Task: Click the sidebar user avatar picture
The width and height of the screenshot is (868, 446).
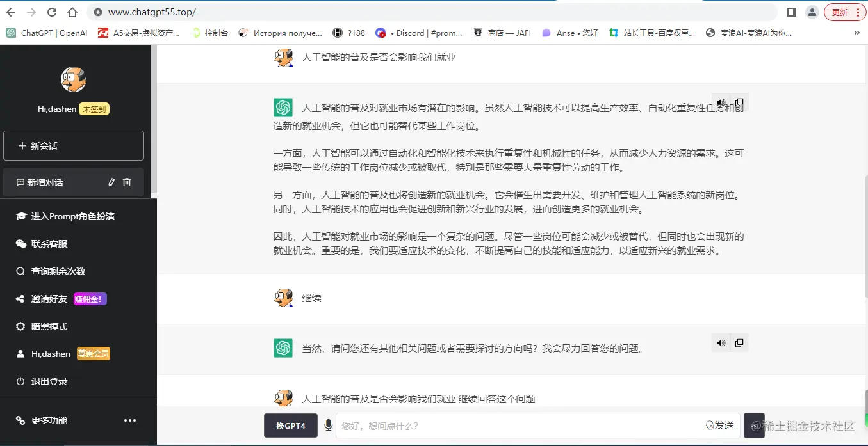Action: click(x=74, y=79)
